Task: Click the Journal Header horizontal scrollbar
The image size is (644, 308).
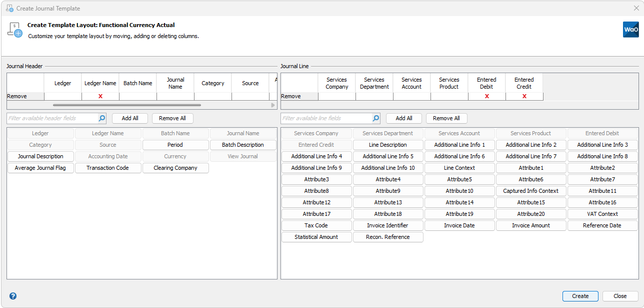Action: pyautogui.click(x=127, y=105)
